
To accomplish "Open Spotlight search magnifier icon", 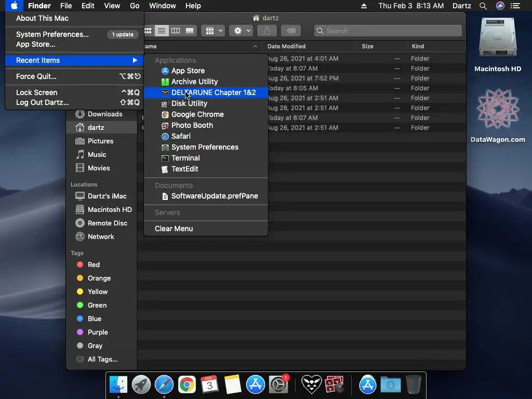I will pyautogui.click(x=483, y=6).
